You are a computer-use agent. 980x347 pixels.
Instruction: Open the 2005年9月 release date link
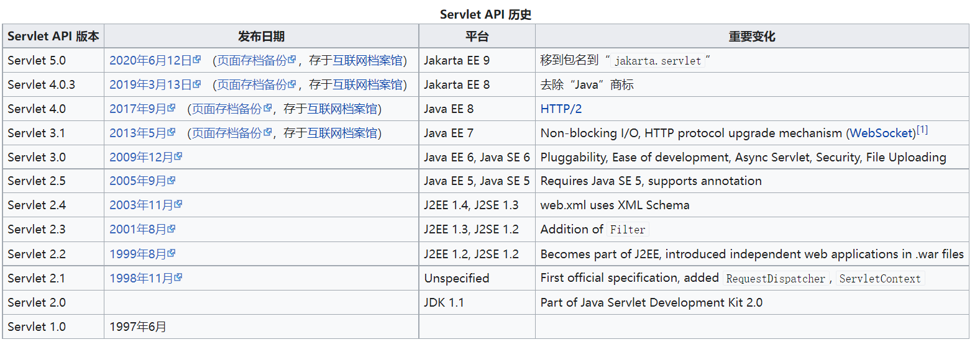pos(137,181)
